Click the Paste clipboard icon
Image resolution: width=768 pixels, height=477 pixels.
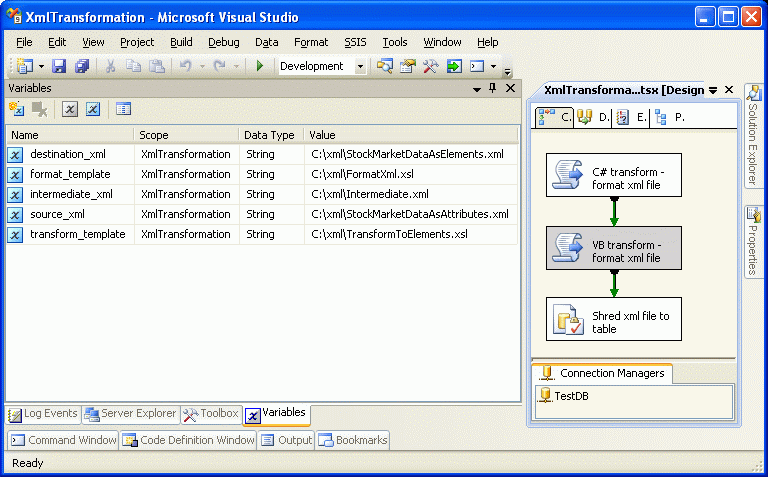(x=157, y=66)
